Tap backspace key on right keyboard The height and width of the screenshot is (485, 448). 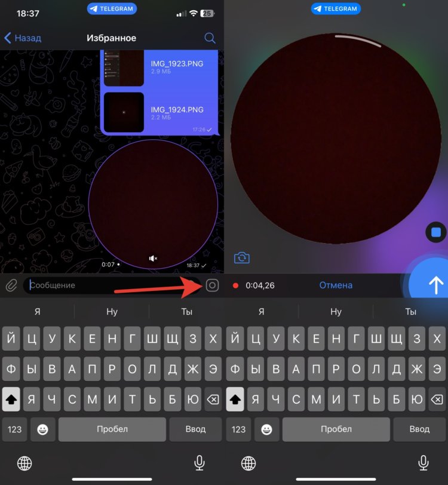pos(437,400)
